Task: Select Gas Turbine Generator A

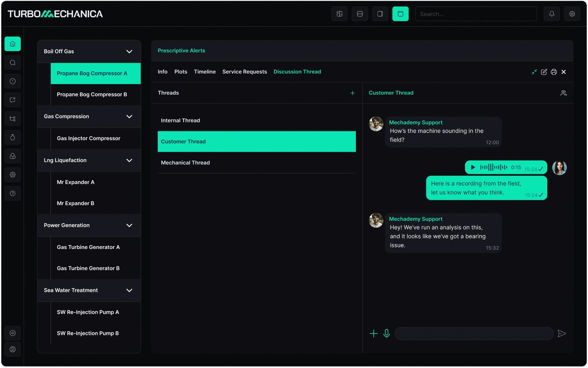Action: [x=96, y=247]
